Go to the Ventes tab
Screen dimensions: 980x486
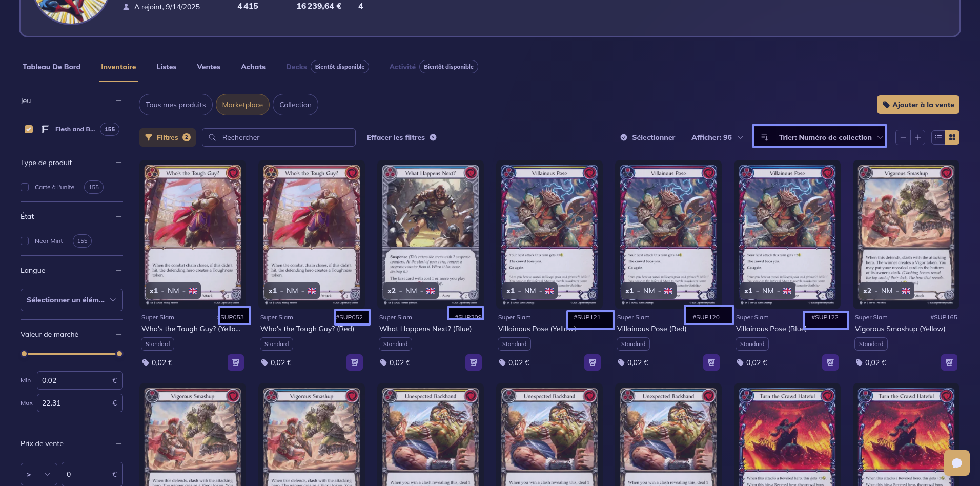coord(209,67)
